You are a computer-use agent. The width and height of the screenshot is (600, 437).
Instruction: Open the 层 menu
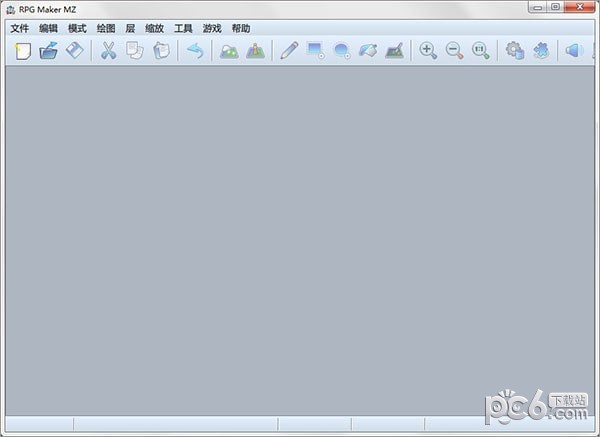[130, 28]
